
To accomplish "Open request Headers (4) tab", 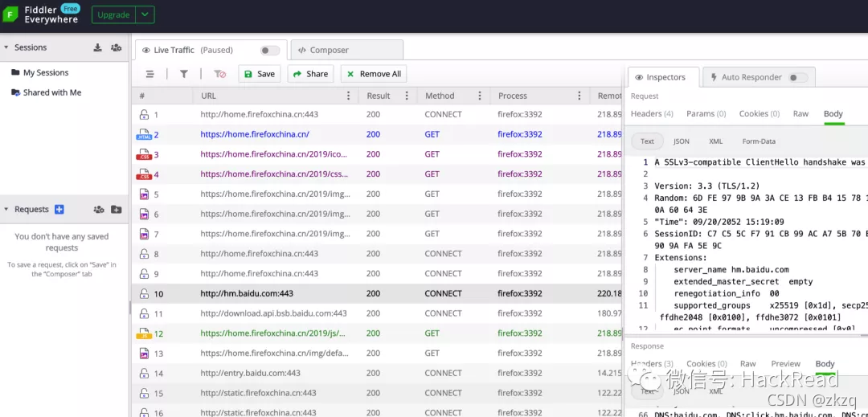I will coord(652,113).
